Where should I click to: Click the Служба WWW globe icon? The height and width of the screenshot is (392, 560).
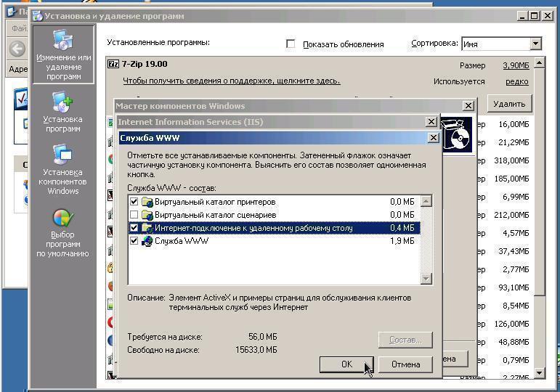pyautogui.click(x=147, y=241)
